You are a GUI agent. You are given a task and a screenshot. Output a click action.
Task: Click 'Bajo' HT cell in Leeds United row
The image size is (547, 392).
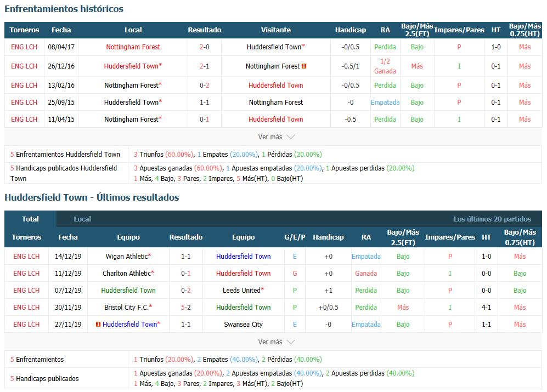tap(520, 291)
